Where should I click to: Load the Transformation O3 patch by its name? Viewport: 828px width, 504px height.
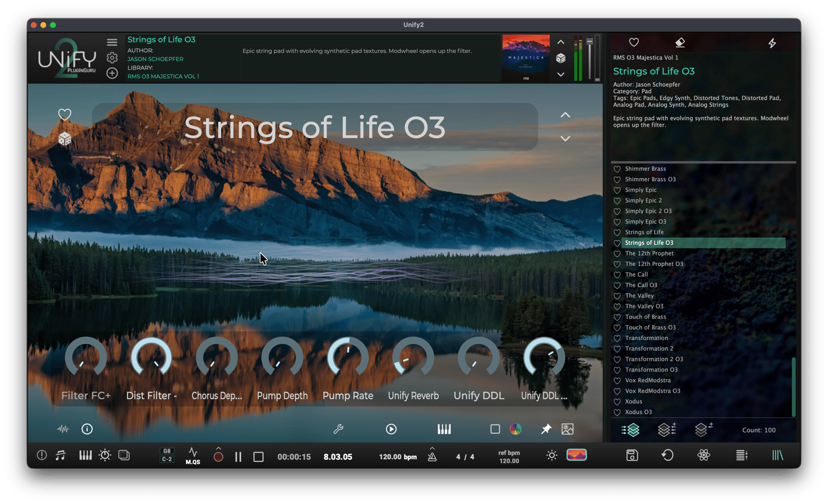(651, 370)
